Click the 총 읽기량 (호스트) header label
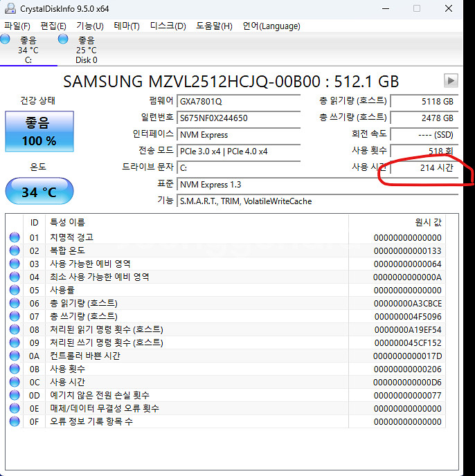475x476 pixels. (353, 101)
